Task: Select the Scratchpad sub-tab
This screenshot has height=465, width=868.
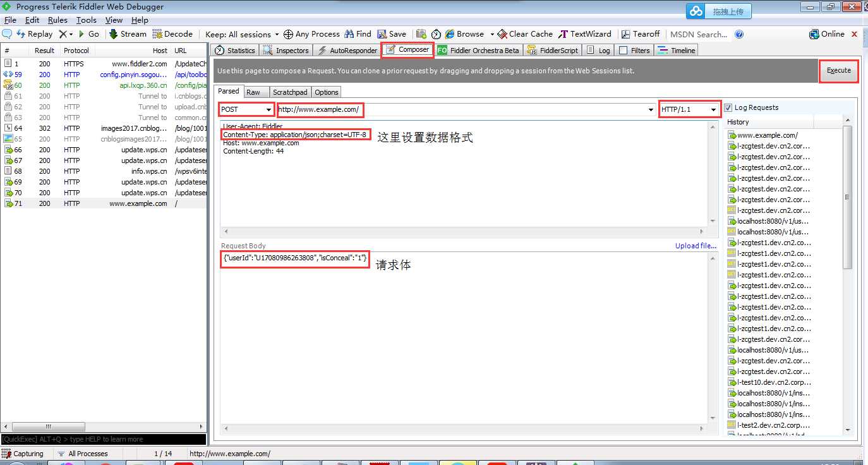Action: click(x=290, y=92)
